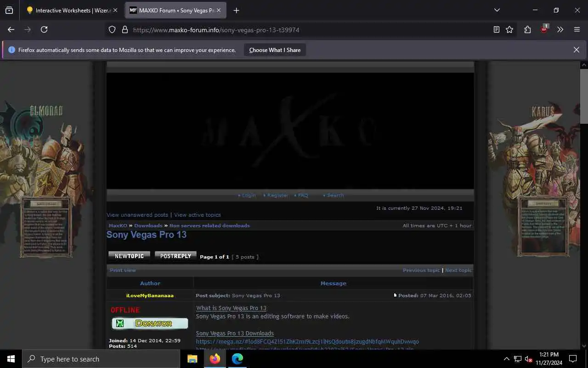Open Firefox View icon
The height and width of the screenshot is (368, 588).
[9, 10]
